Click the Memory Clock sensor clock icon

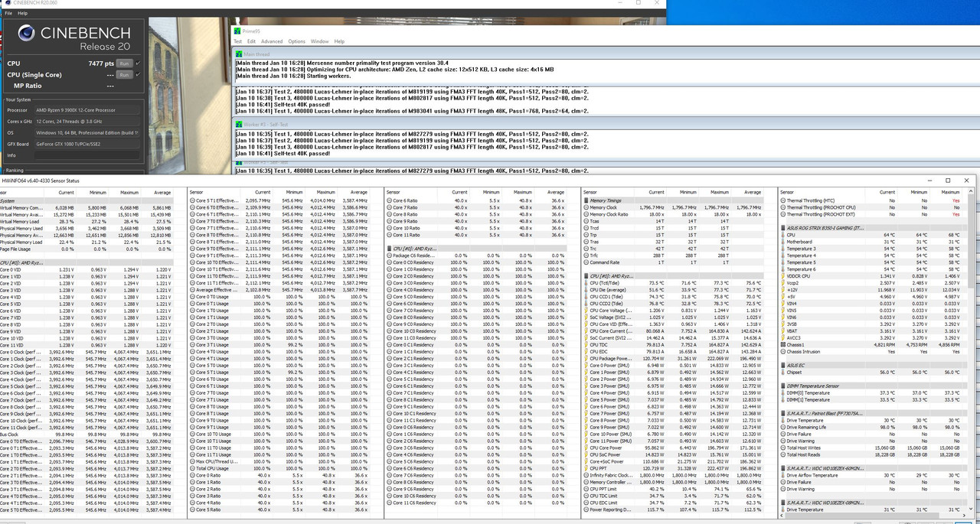click(586, 207)
